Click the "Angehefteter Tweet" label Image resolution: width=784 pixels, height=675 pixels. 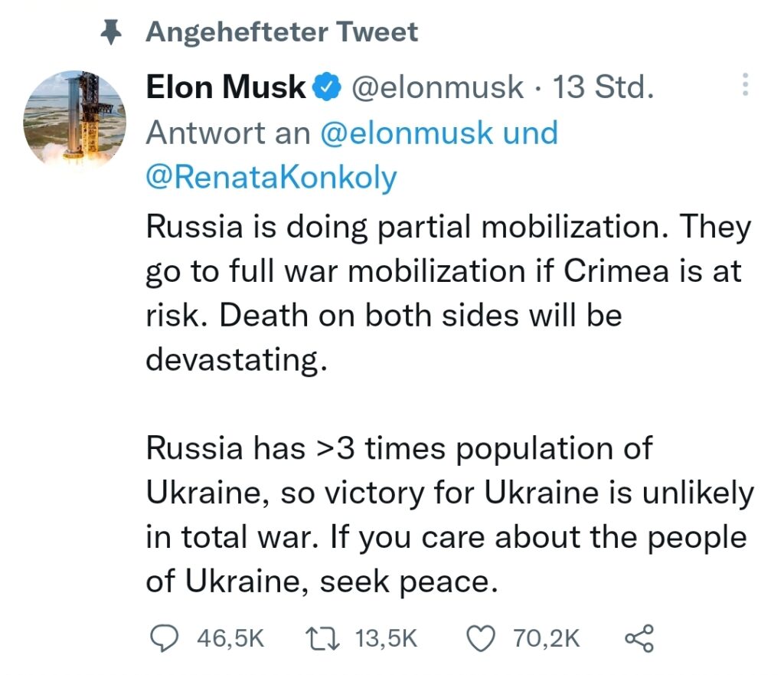(282, 32)
